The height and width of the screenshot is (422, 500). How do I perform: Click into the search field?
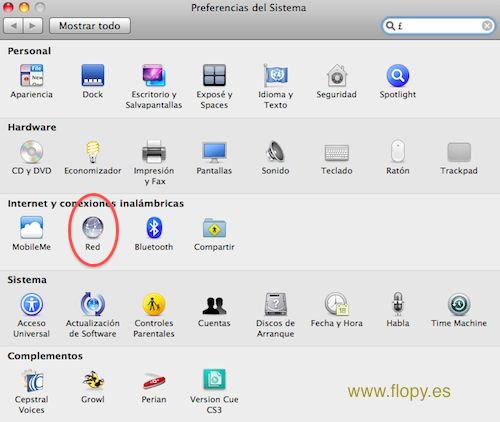click(438, 26)
